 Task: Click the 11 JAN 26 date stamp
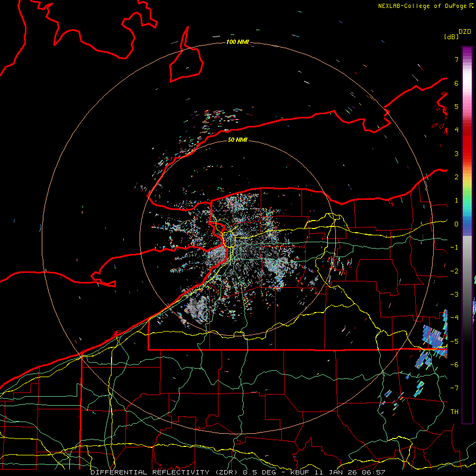tap(336, 472)
